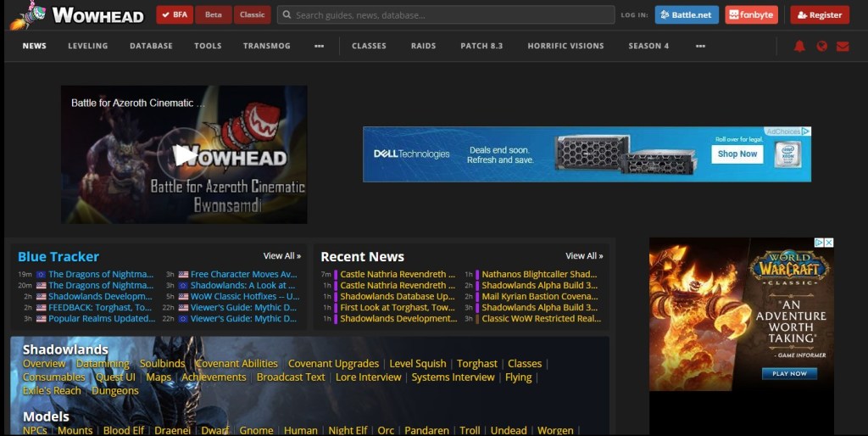Select the Leveling nav item
The height and width of the screenshot is (436, 868).
click(x=87, y=46)
